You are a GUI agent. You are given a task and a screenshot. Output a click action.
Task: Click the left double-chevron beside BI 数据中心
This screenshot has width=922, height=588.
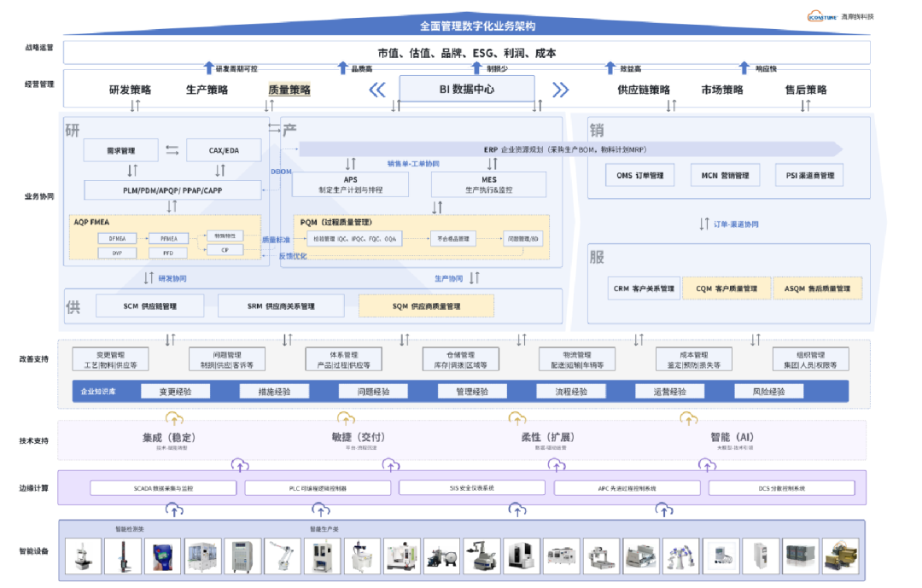377,90
